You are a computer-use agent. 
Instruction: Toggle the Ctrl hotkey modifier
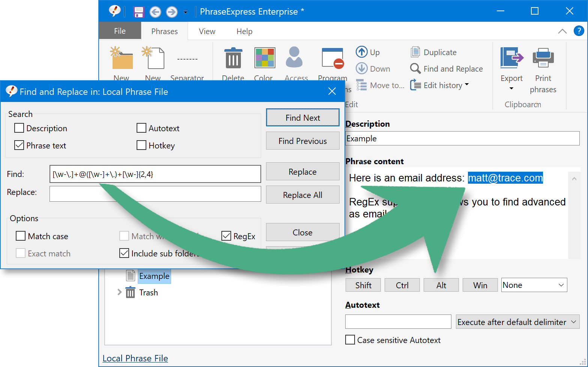tap(402, 285)
